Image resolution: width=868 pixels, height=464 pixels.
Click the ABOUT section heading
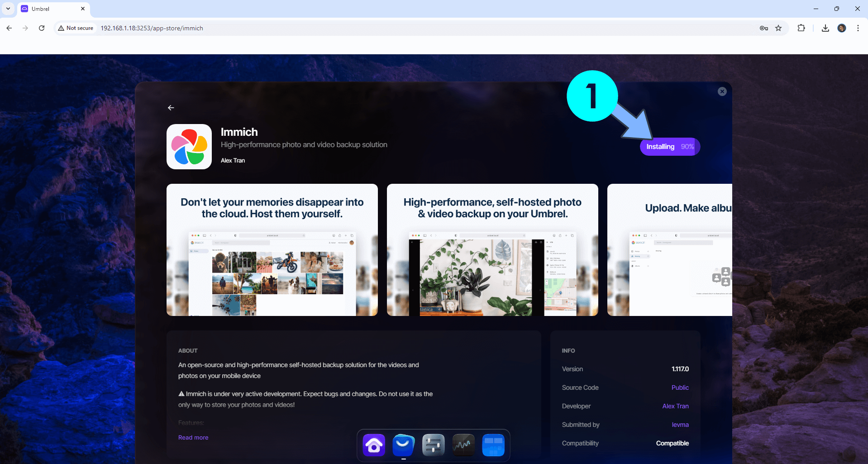click(188, 351)
